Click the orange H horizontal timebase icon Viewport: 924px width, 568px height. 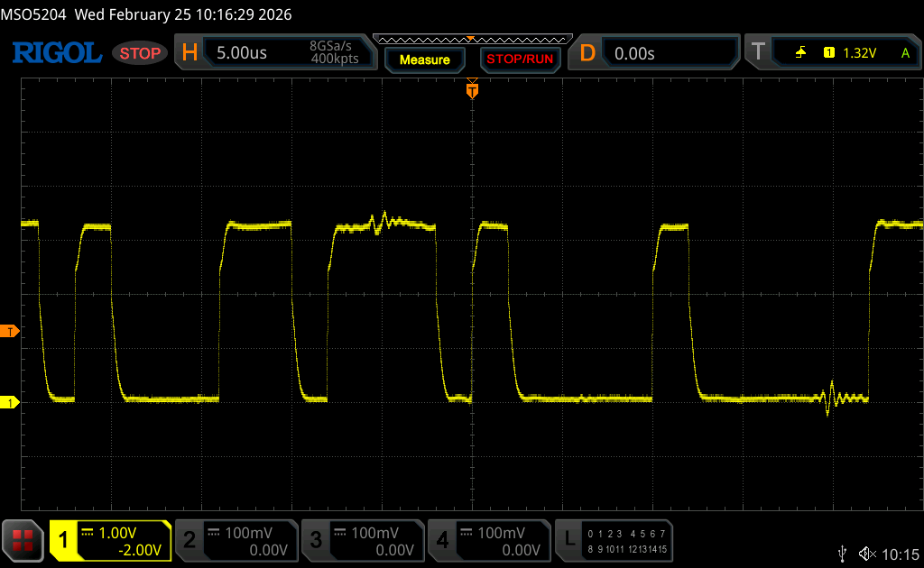pyautogui.click(x=189, y=53)
